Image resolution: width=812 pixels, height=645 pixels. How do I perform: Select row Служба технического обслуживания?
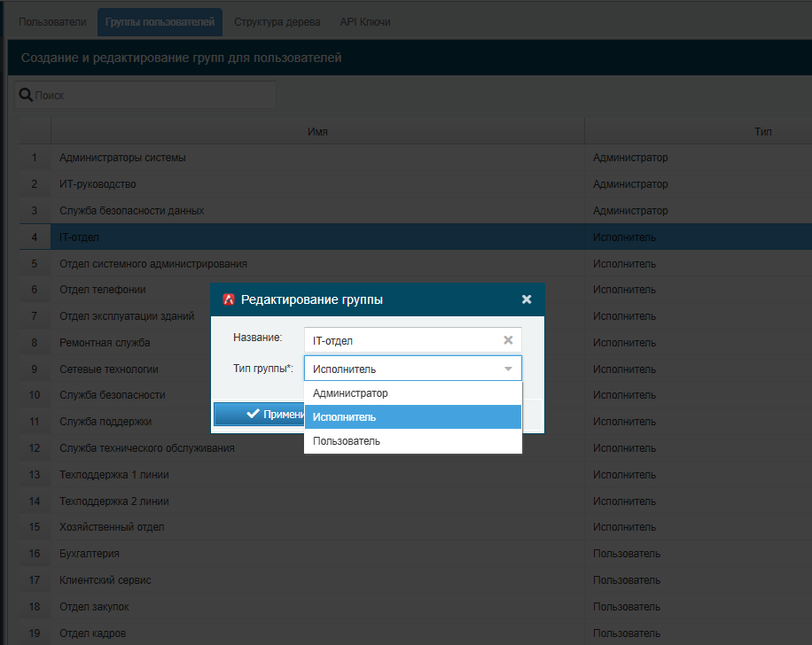click(x=416, y=447)
